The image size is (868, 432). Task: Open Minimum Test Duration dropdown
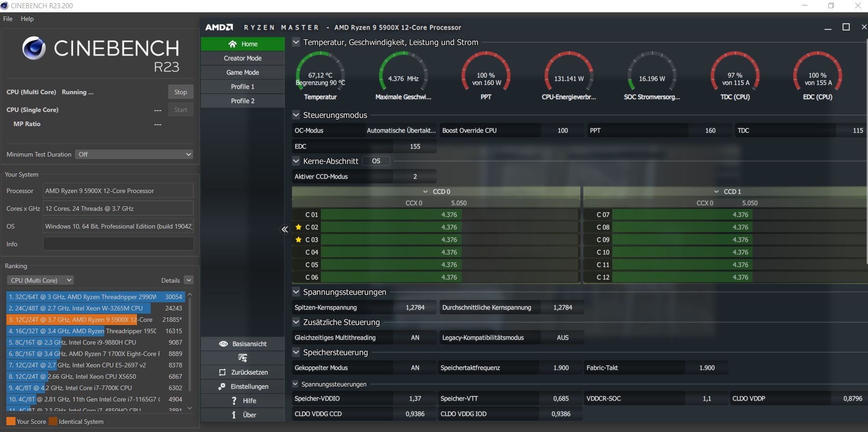coord(134,154)
